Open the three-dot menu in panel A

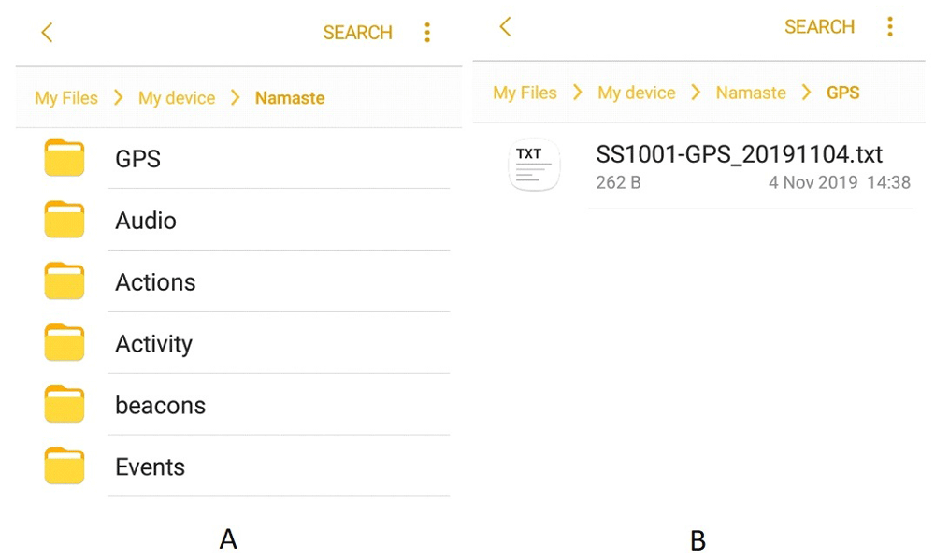tap(427, 33)
